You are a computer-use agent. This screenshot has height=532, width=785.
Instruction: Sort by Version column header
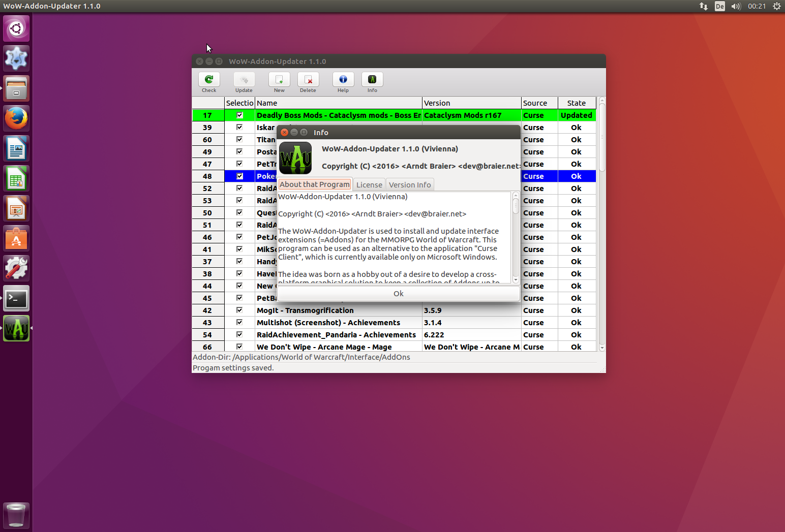point(472,103)
